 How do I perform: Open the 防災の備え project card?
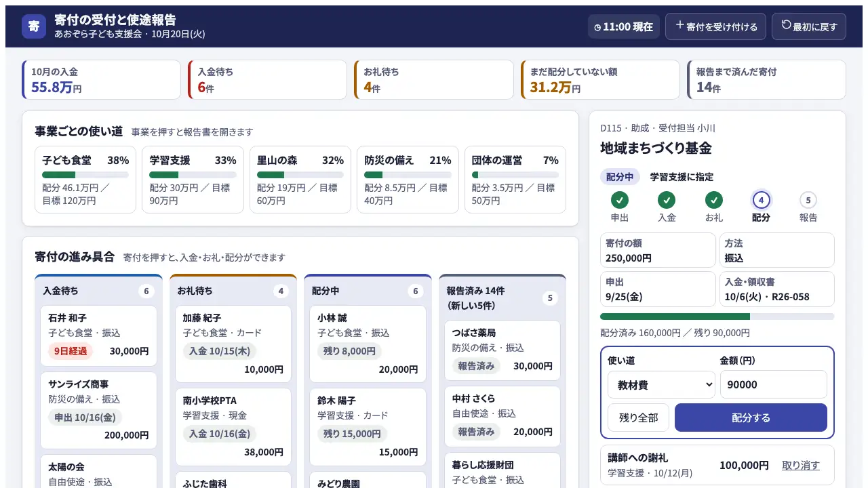[x=408, y=180]
